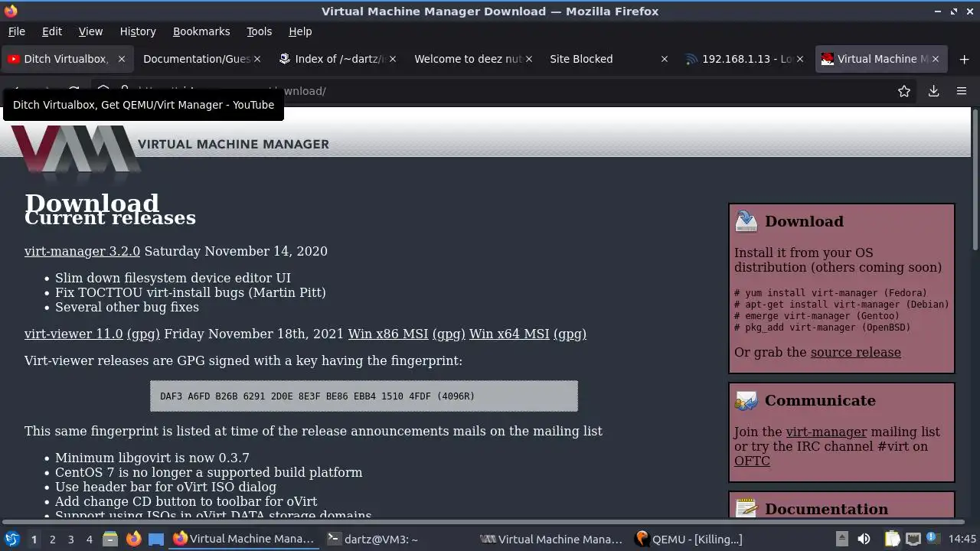Image resolution: width=980 pixels, height=551 pixels.
Task: Open the virt-viewer 11.0 link
Action: 73,334
